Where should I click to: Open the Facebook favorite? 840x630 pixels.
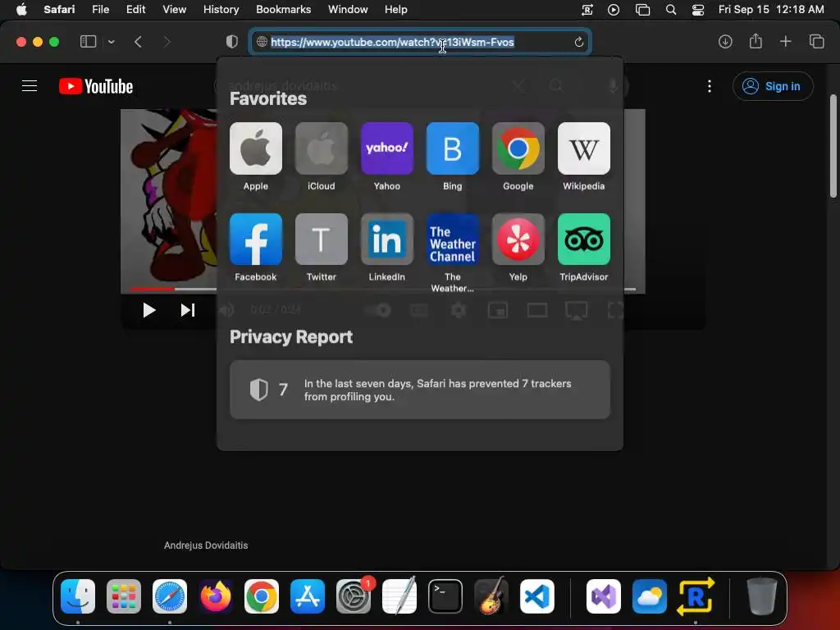click(256, 239)
